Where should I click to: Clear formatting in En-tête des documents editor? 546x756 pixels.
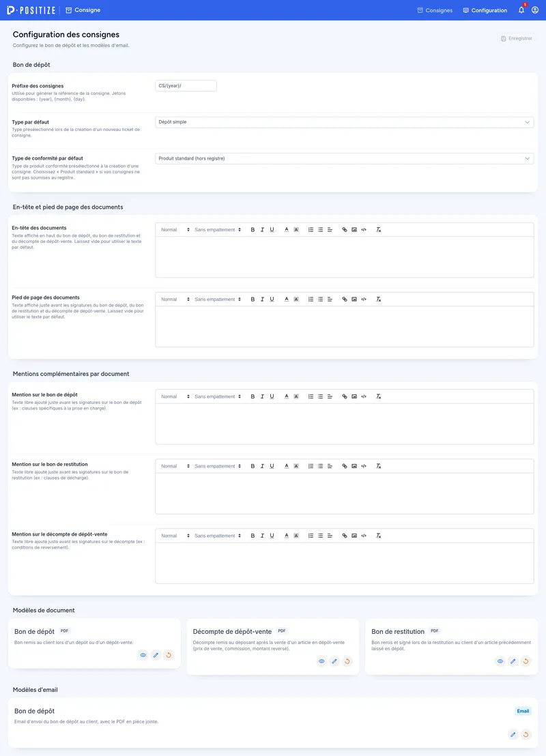click(x=379, y=229)
